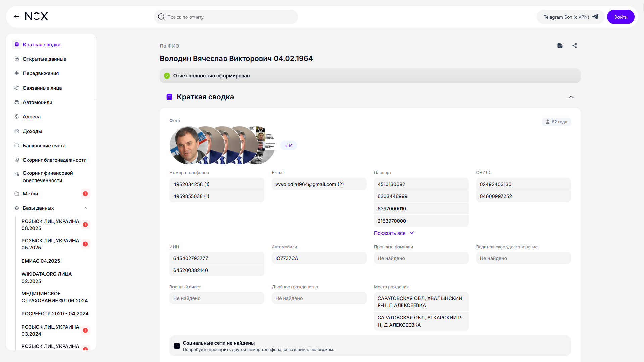The image size is (644, 362).
Task: Click the Передвижения airplane icon
Action: pyautogui.click(x=17, y=73)
